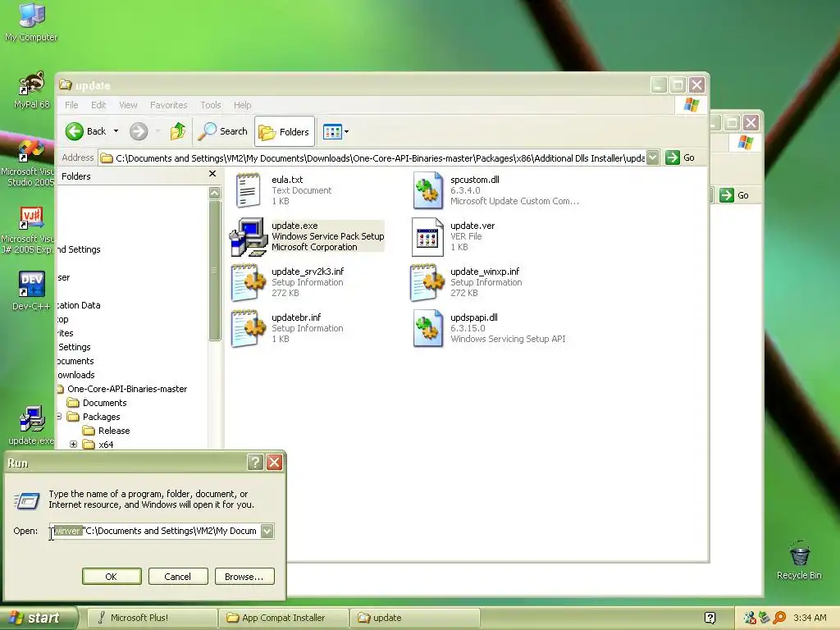Open the Help menu

click(x=242, y=105)
